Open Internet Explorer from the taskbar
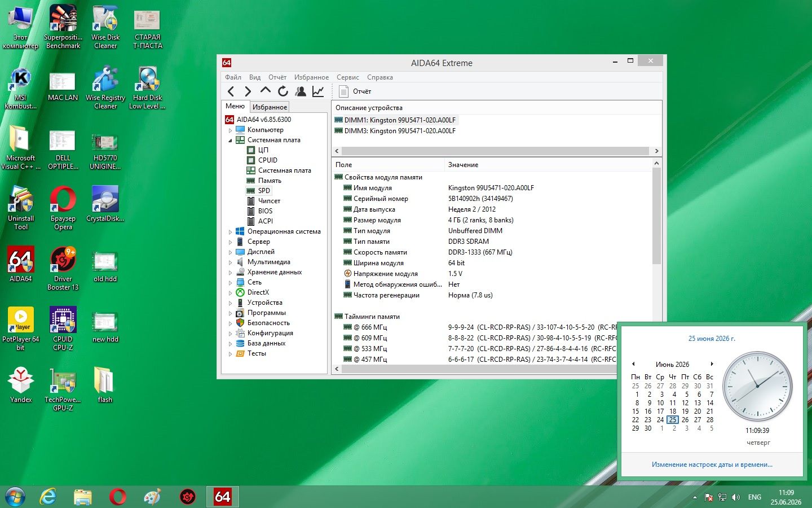The image size is (812, 508). [x=48, y=497]
